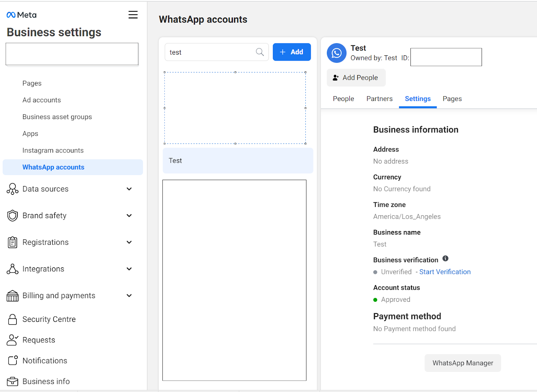Click the 'WhatsApp accounts' page heading
The image size is (537, 392).
(203, 19)
